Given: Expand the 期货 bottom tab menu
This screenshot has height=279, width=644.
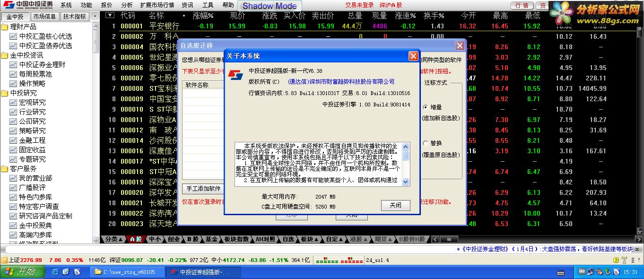Looking at the screenshot, I should tap(383, 239).
